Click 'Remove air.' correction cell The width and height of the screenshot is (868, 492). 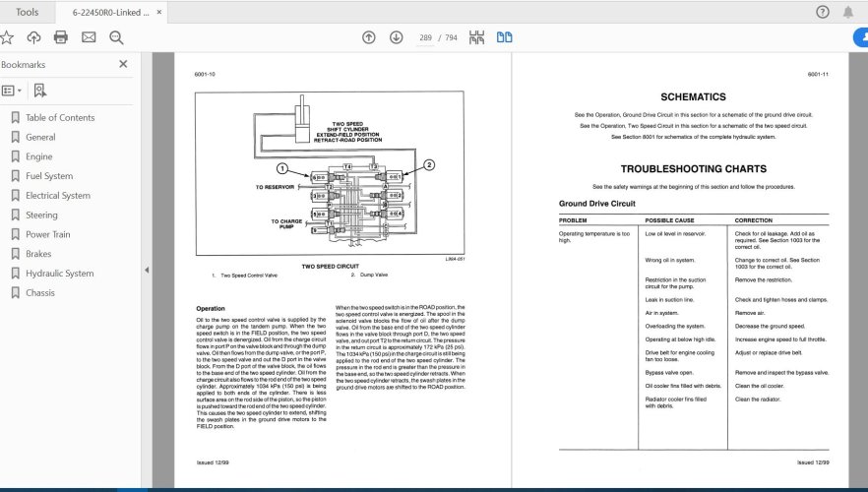tap(750, 313)
